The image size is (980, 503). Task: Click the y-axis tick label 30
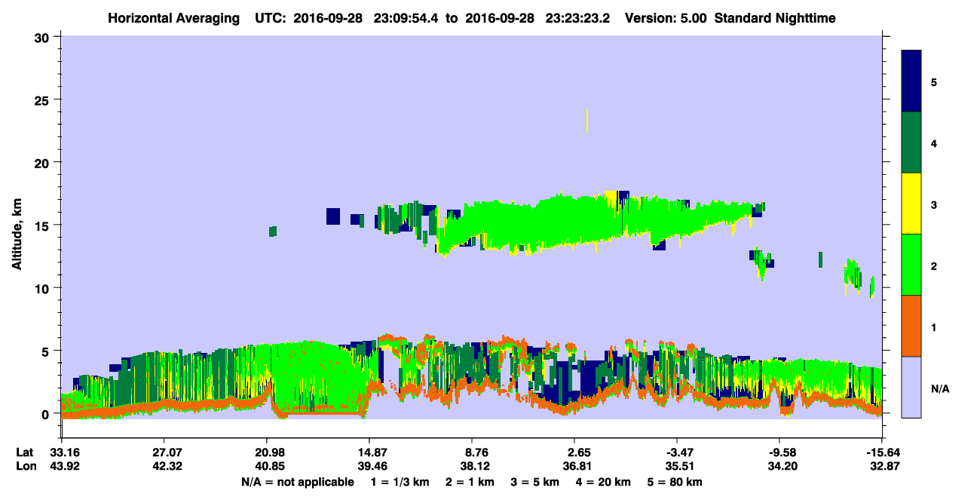pyautogui.click(x=44, y=37)
